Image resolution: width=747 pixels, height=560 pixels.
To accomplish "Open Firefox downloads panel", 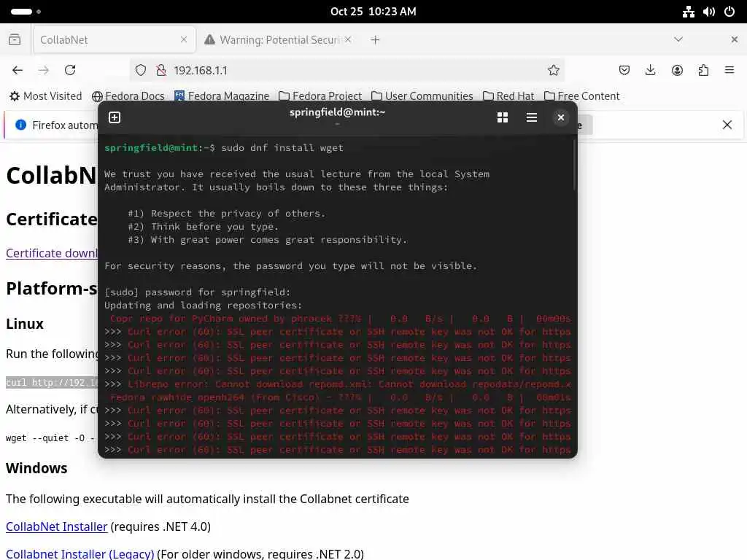I will click(650, 71).
